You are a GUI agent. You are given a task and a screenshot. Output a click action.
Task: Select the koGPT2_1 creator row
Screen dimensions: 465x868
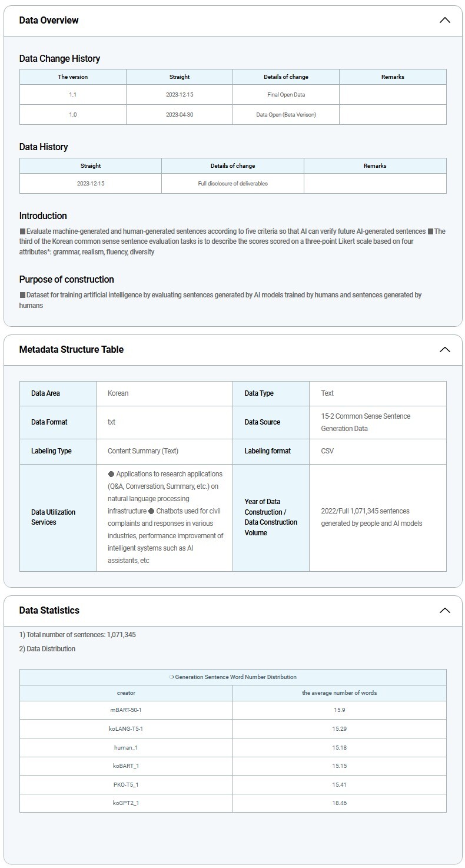tap(126, 803)
